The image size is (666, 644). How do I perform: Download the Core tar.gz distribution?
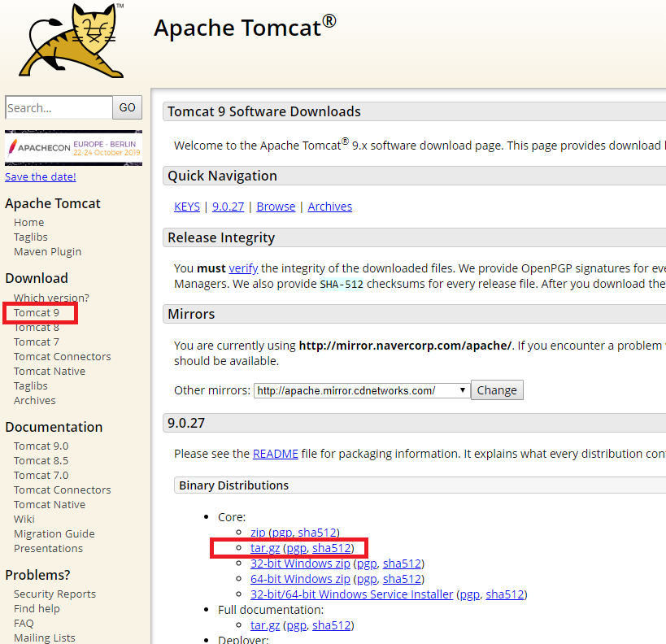(265, 548)
